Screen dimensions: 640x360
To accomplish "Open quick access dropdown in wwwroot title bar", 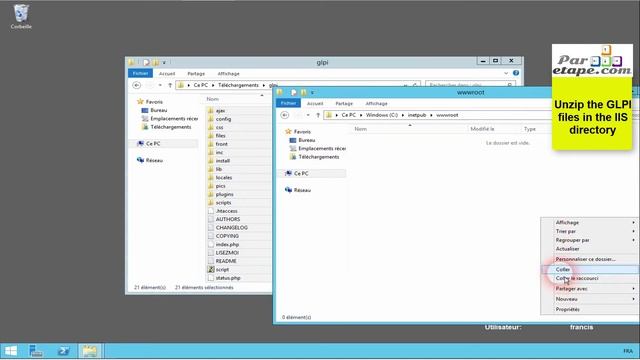I will tap(312, 93).
